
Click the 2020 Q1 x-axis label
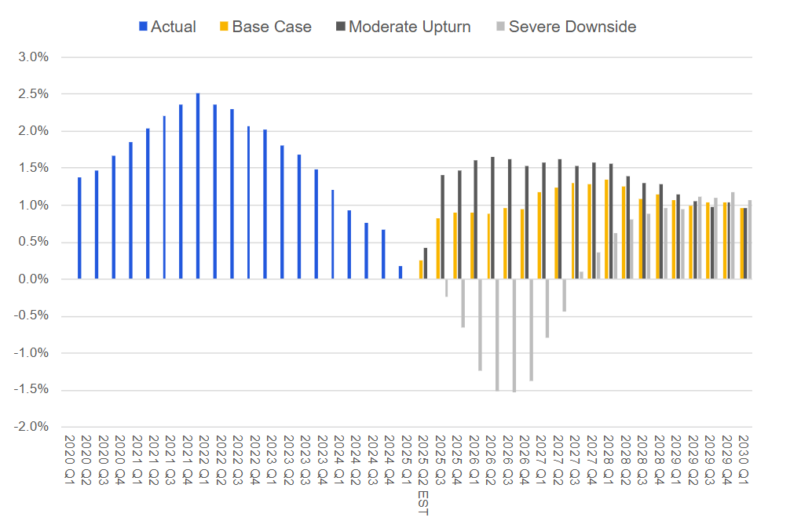(x=69, y=454)
